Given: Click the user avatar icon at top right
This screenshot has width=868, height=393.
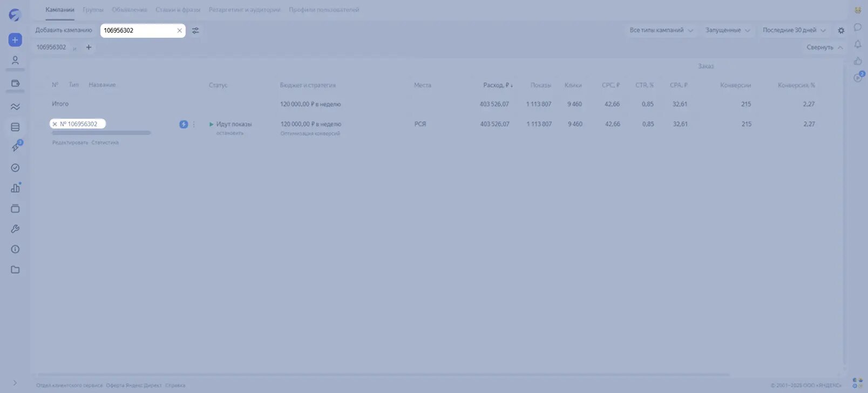Looking at the screenshot, I should click(x=858, y=10).
